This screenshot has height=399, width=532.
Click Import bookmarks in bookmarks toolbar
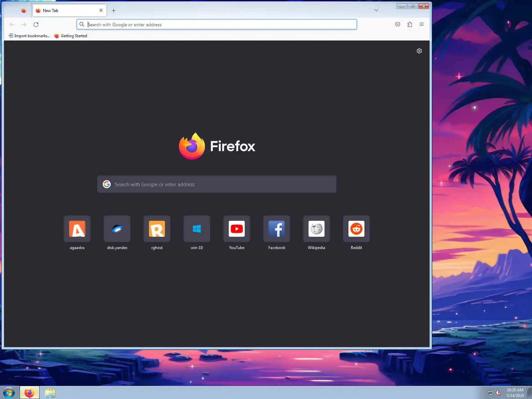tap(29, 36)
